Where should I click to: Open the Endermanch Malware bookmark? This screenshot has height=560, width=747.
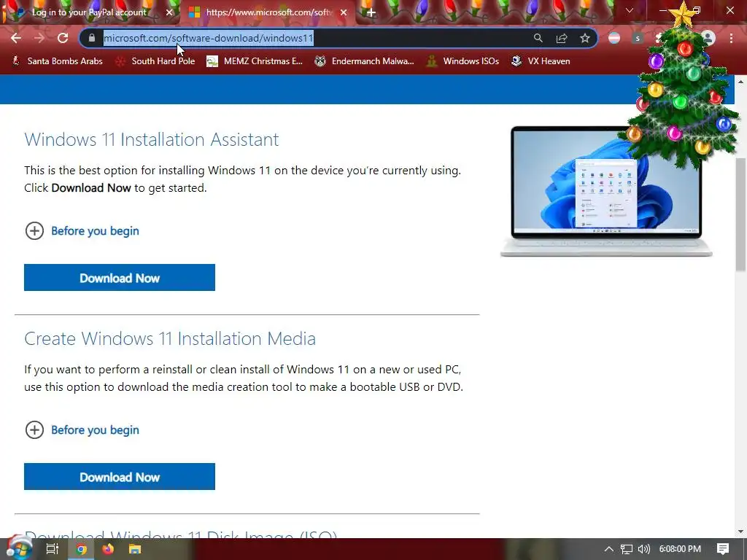click(365, 61)
